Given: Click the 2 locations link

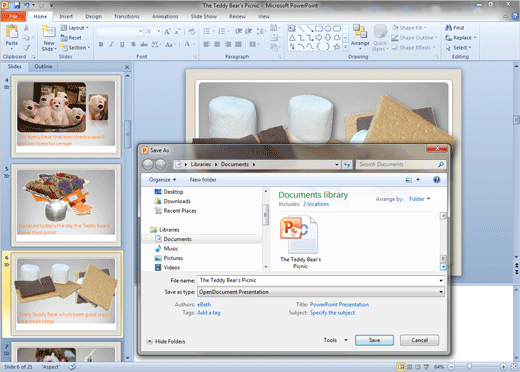Looking at the screenshot, I should [x=316, y=204].
